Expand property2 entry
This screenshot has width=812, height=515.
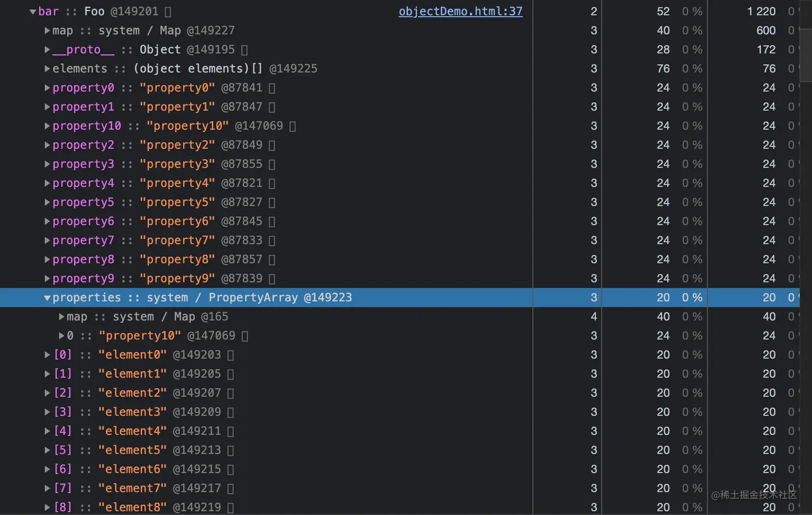click(47, 145)
